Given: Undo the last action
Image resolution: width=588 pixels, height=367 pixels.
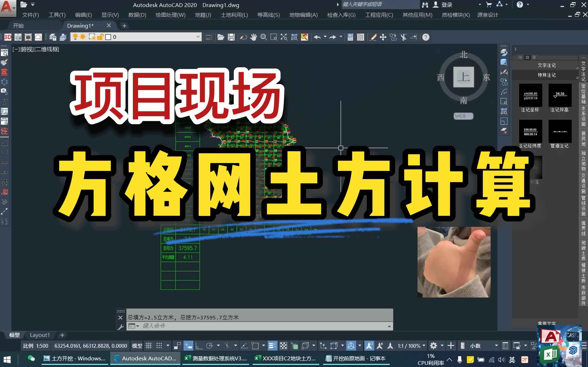Looking at the screenshot, I should click(x=317, y=37).
